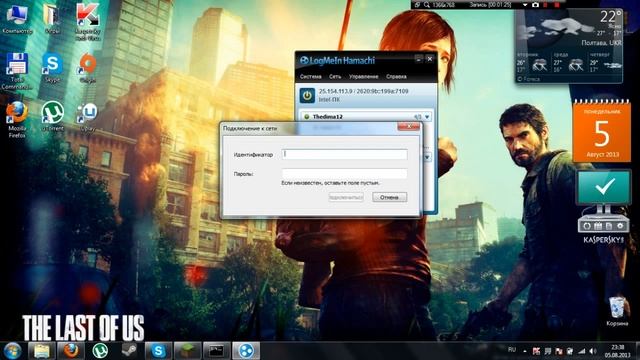
Task: Open the Компьютер desktop icon
Action: click(x=17, y=19)
